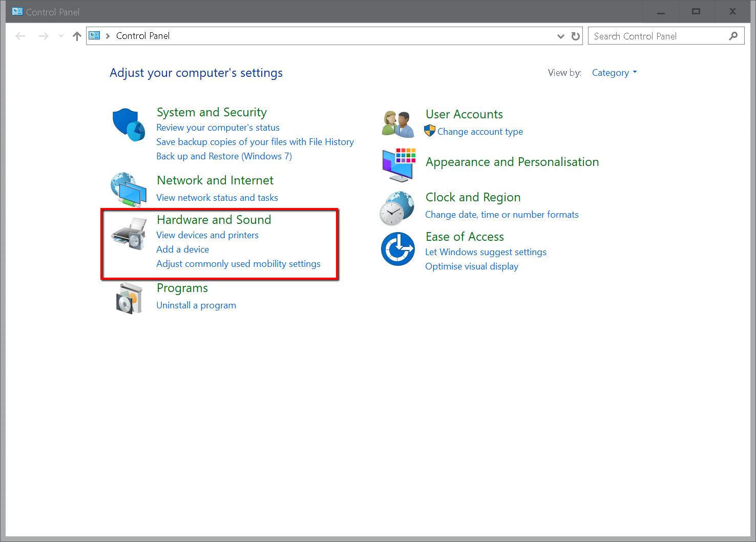Click View devices and printers
Image resolution: width=756 pixels, height=542 pixels.
coord(207,235)
